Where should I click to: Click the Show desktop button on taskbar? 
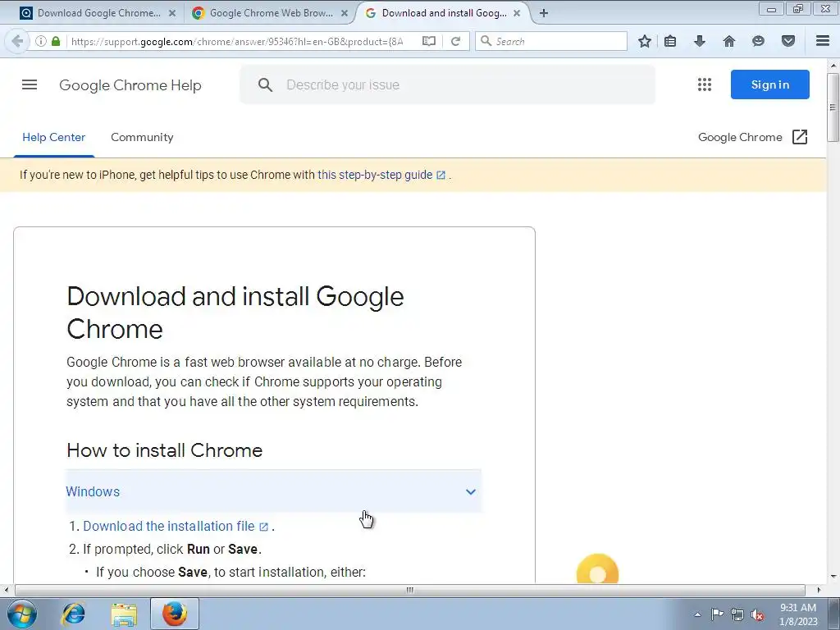point(834,614)
